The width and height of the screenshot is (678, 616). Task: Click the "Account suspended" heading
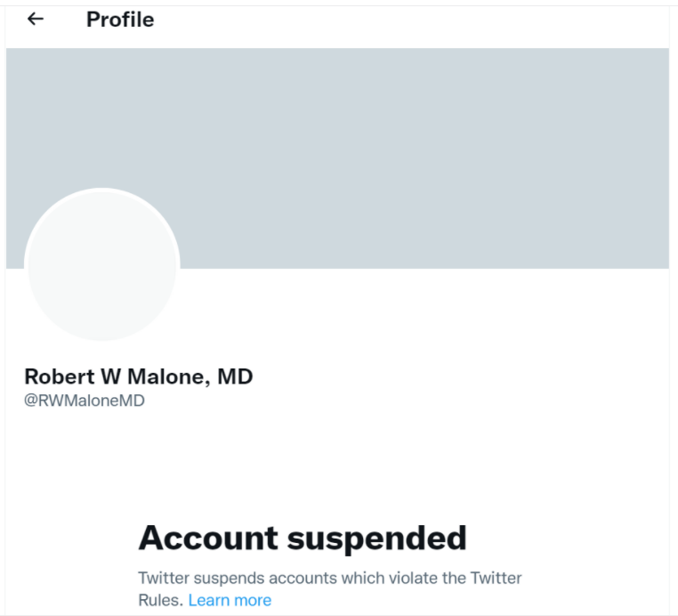coord(303,538)
